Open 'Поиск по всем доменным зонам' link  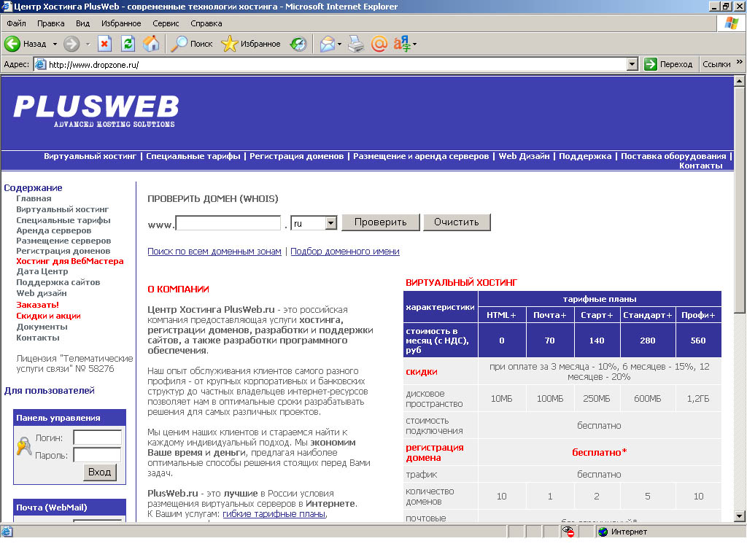(214, 251)
